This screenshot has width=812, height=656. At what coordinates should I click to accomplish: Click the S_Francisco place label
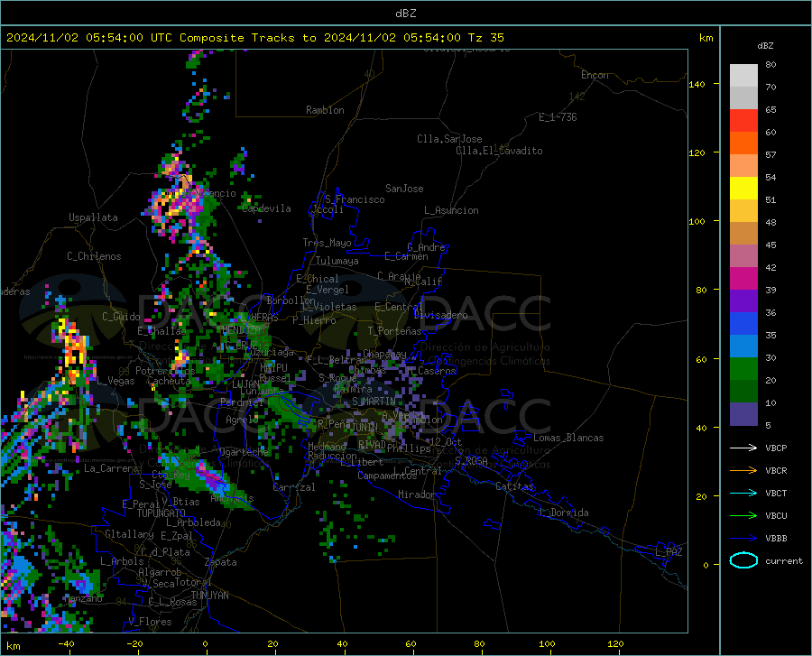point(355,199)
